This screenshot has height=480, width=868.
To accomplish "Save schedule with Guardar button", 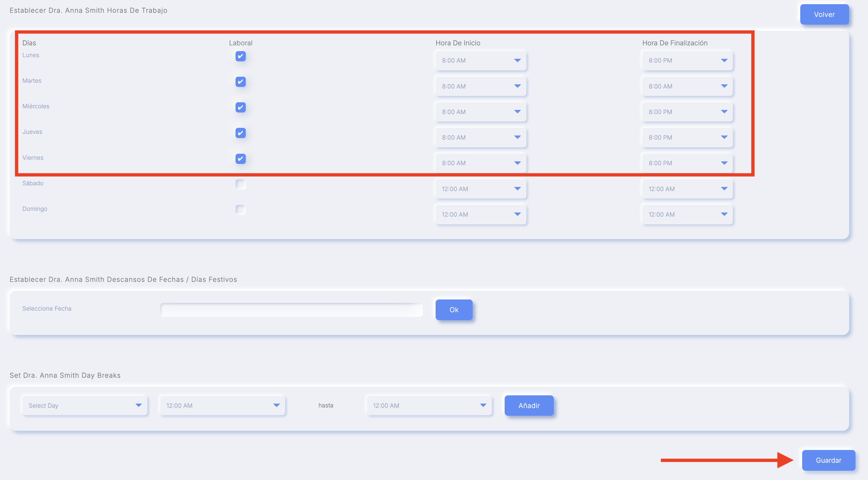I will point(828,461).
